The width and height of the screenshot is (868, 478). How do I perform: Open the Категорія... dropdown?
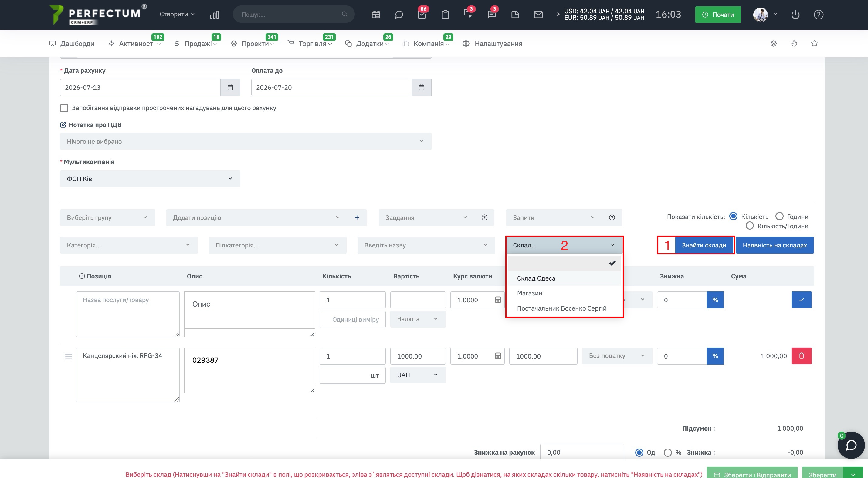(129, 245)
